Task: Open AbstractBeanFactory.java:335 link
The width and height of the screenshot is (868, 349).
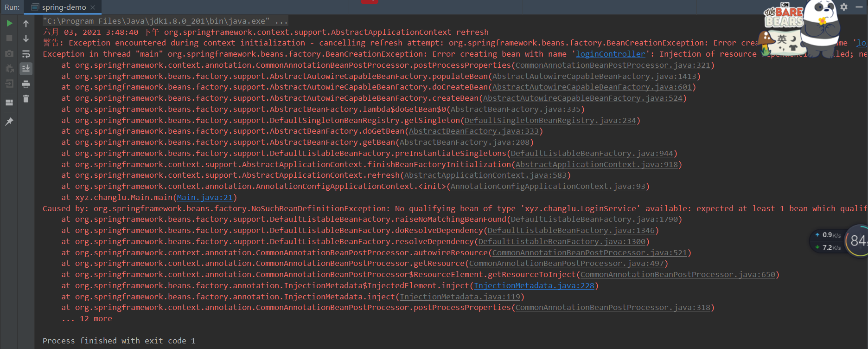Action: tap(515, 109)
